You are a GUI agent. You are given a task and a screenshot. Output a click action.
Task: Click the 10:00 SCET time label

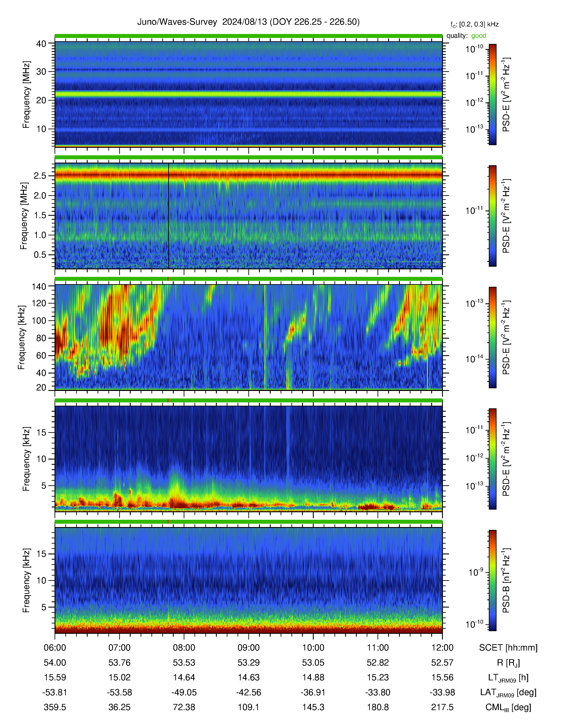click(313, 647)
